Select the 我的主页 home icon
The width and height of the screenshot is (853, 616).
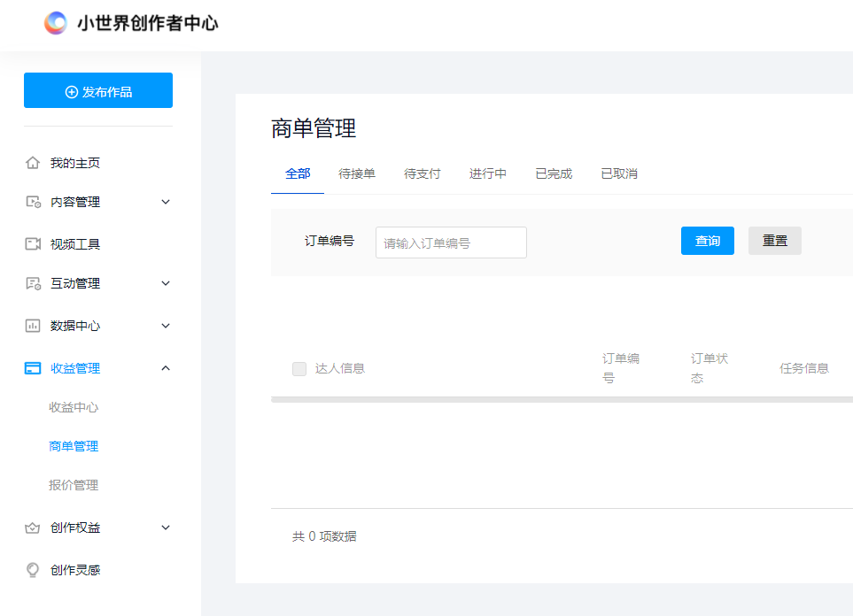[33, 162]
